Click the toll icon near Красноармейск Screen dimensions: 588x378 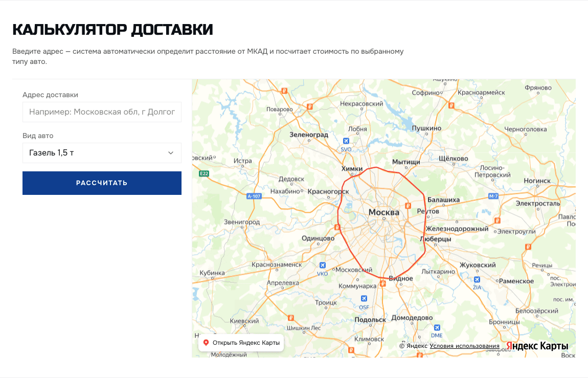pos(451,105)
